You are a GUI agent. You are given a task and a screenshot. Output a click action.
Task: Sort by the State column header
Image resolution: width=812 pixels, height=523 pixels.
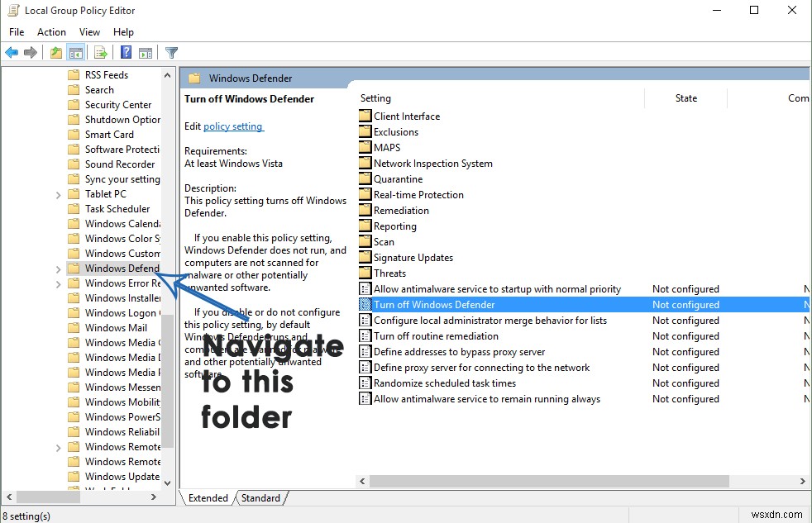(x=685, y=98)
